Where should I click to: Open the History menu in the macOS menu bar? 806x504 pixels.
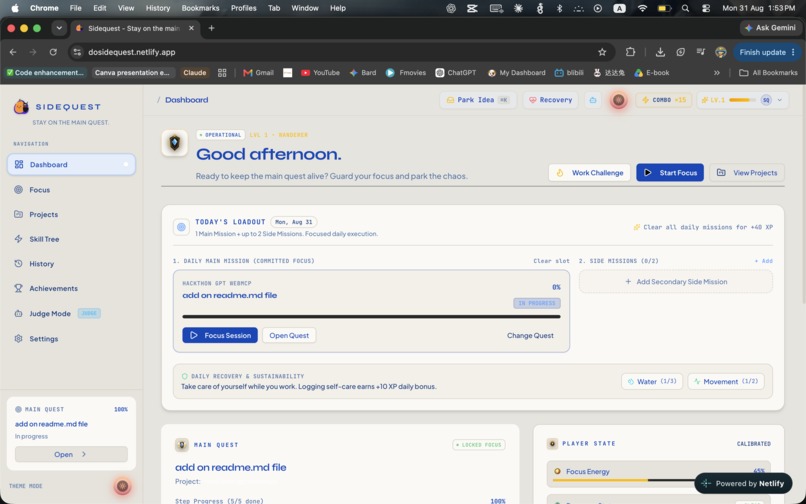[x=158, y=8]
